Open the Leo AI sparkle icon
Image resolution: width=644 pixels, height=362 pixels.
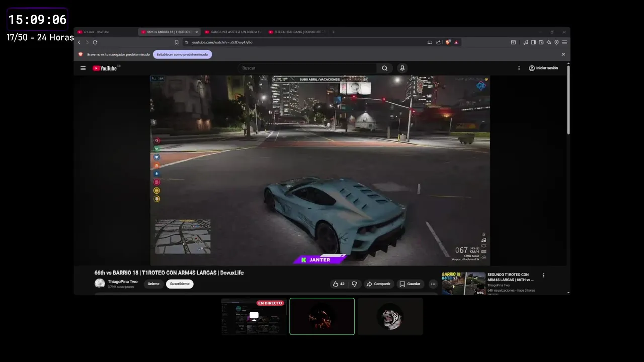click(549, 42)
